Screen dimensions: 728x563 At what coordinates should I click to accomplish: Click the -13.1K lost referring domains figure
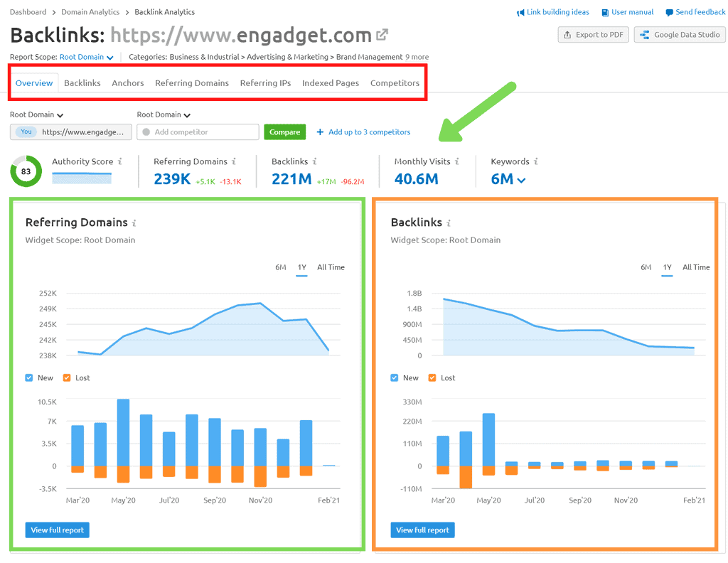click(230, 182)
